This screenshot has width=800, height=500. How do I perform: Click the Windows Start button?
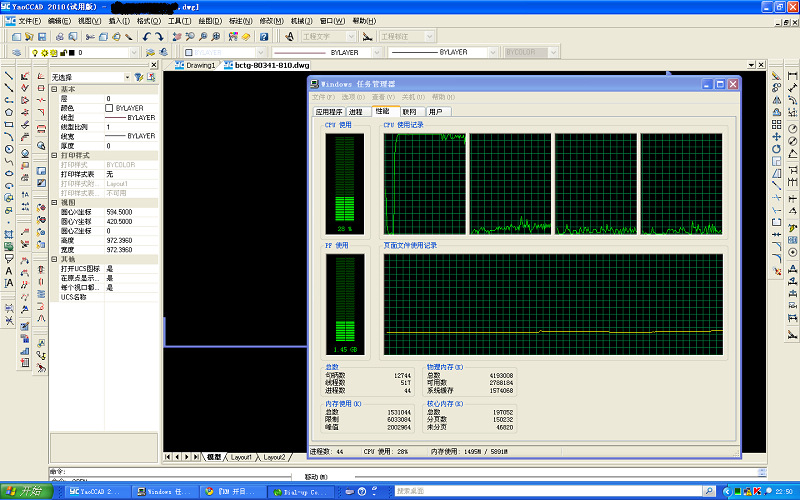(27, 491)
